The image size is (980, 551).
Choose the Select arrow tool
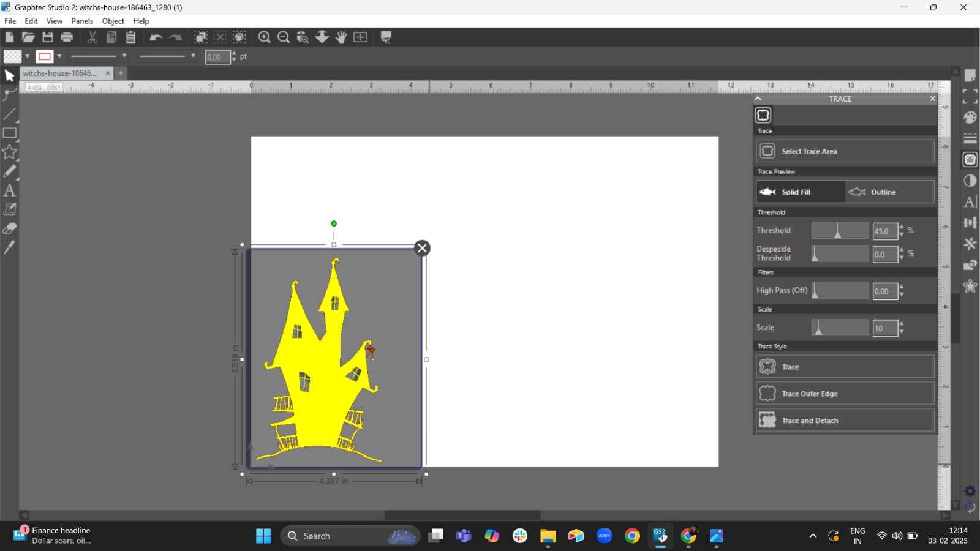(x=9, y=76)
